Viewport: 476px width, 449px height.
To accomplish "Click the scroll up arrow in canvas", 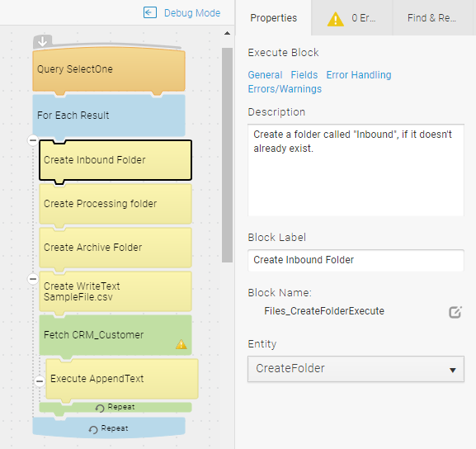I will (x=227, y=33).
